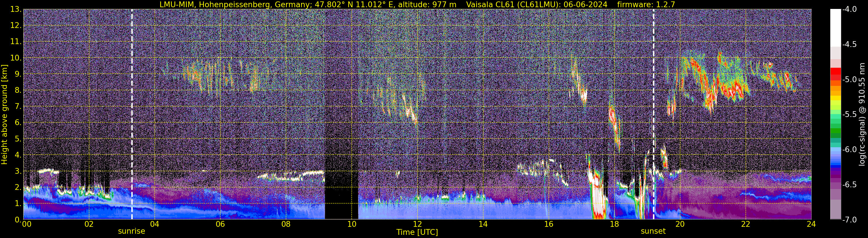
Task: Click the "10" time-axis tick label
Action: click(352, 224)
